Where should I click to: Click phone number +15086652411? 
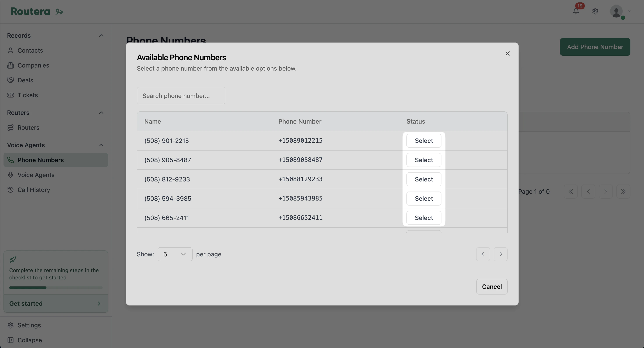coord(300,218)
